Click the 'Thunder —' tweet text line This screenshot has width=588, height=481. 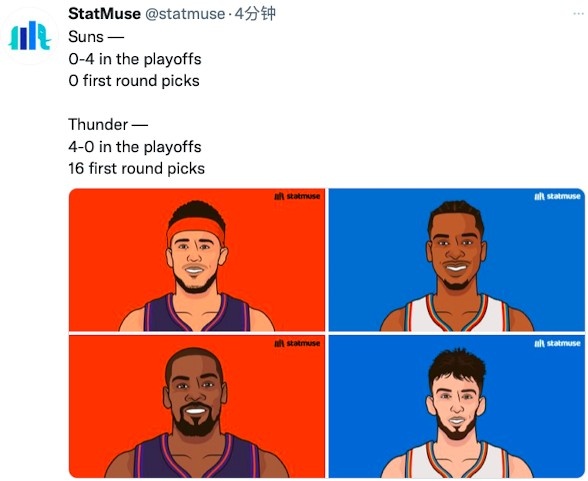[108, 124]
